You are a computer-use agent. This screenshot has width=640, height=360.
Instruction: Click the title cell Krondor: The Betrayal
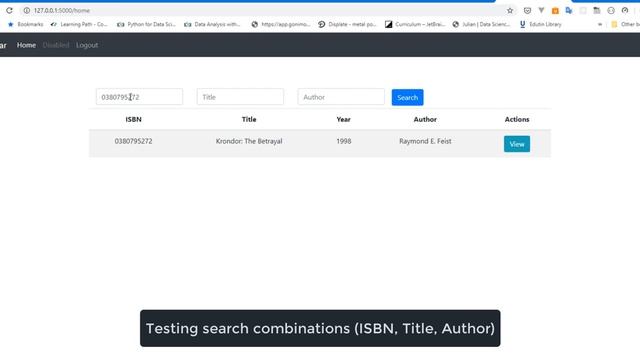[x=249, y=141]
